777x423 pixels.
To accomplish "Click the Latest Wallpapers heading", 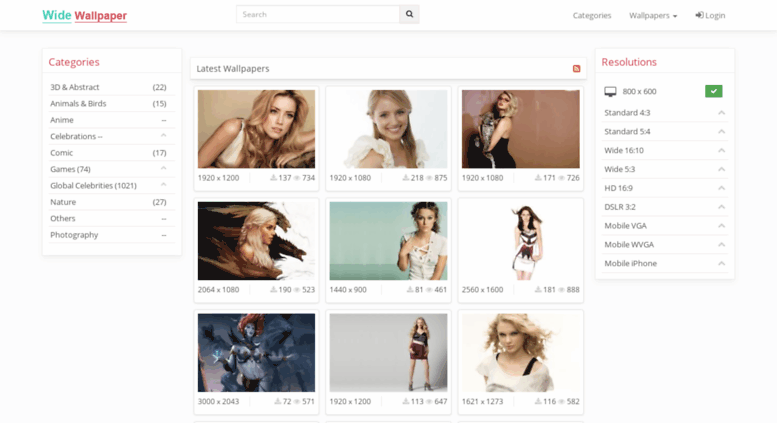I will [232, 68].
